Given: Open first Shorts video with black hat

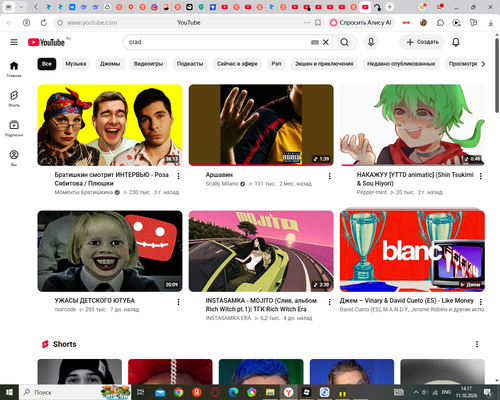Looking at the screenshot, I should pos(80,371).
